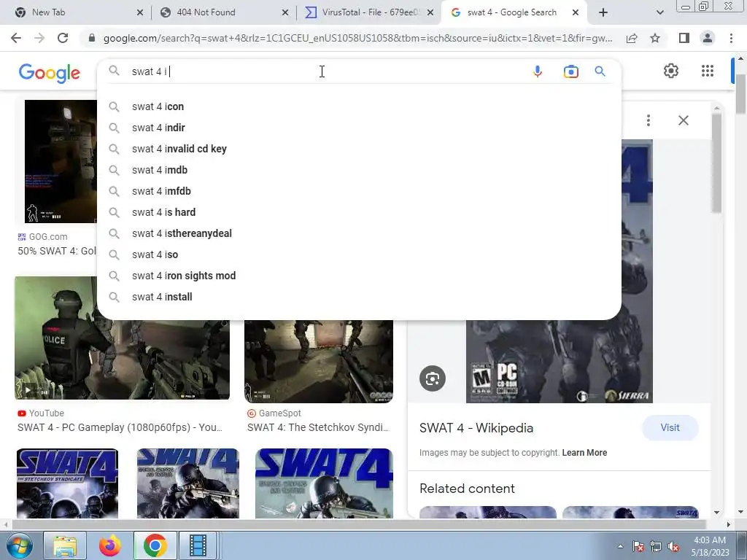Open a new browser tab
Viewport: 747px width, 560px height.
click(x=603, y=12)
